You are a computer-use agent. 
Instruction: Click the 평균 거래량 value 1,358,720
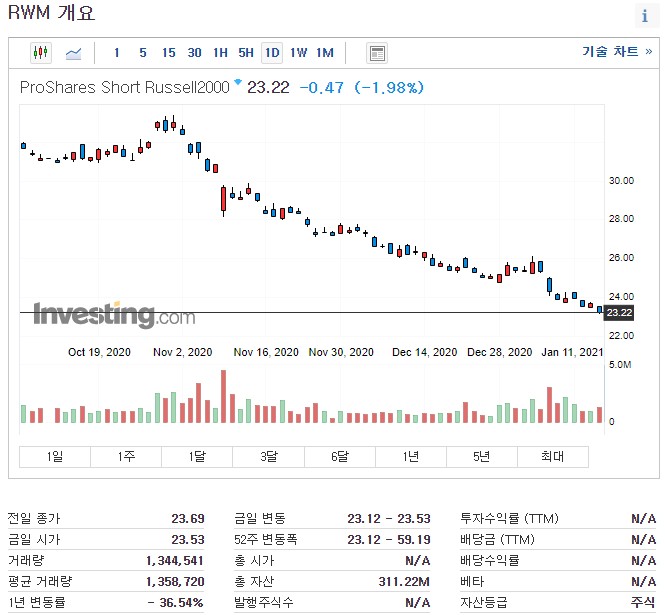175,581
